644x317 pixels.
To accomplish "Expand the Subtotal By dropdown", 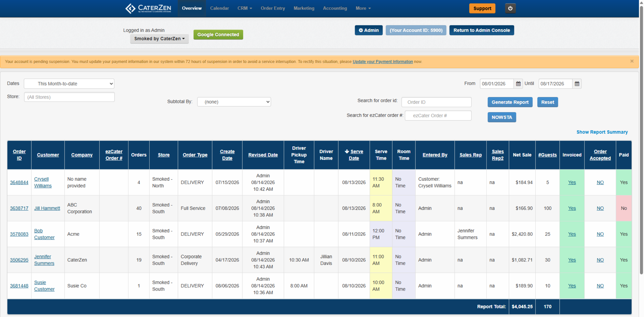I will click(234, 102).
